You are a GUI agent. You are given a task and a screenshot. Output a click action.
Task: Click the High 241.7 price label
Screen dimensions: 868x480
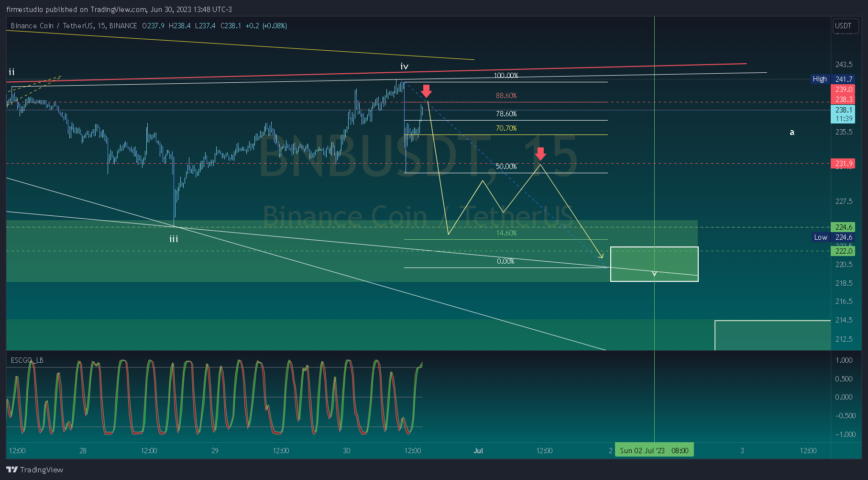[x=833, y=79]
